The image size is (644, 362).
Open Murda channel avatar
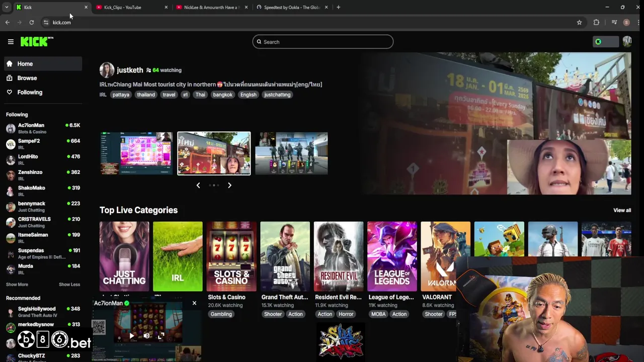[x=11, y=269]
